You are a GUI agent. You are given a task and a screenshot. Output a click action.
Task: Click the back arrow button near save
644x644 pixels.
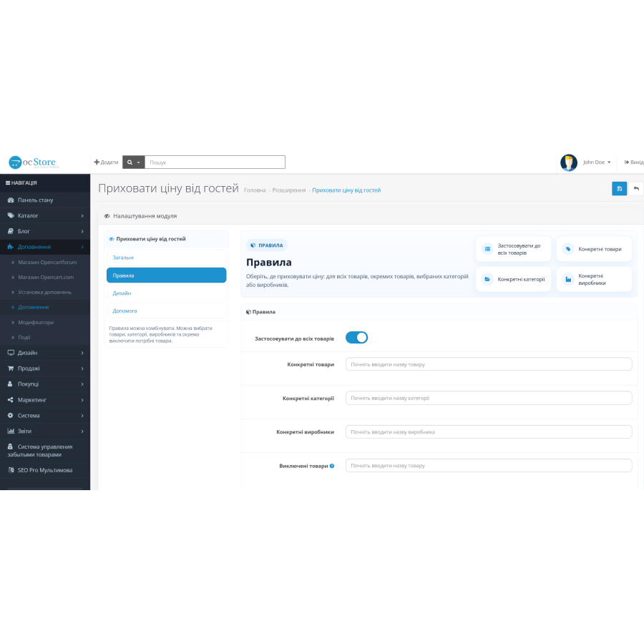point(636,188)
